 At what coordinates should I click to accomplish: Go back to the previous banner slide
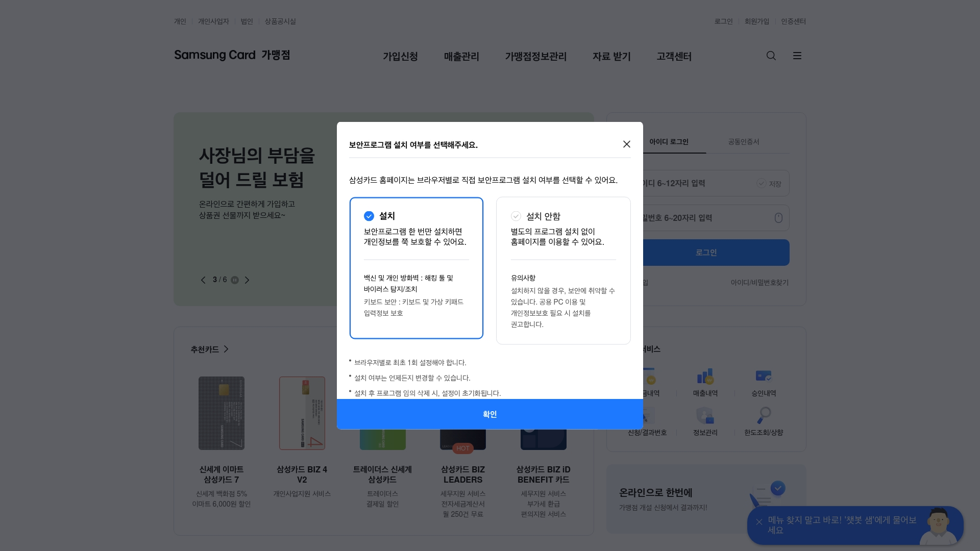point(203,280)
